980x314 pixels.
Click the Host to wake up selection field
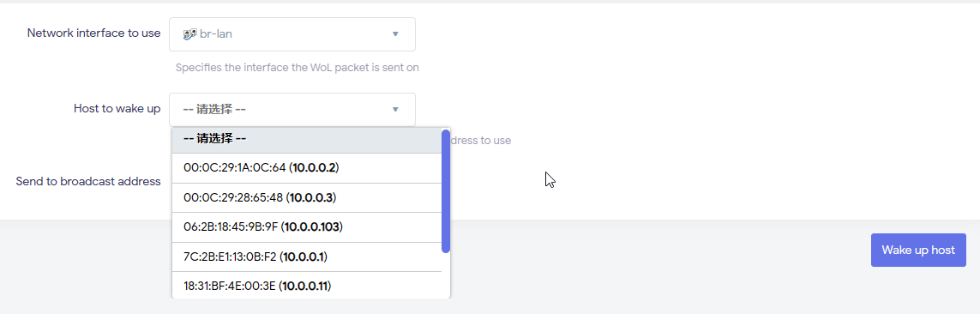tap(292, 110)
